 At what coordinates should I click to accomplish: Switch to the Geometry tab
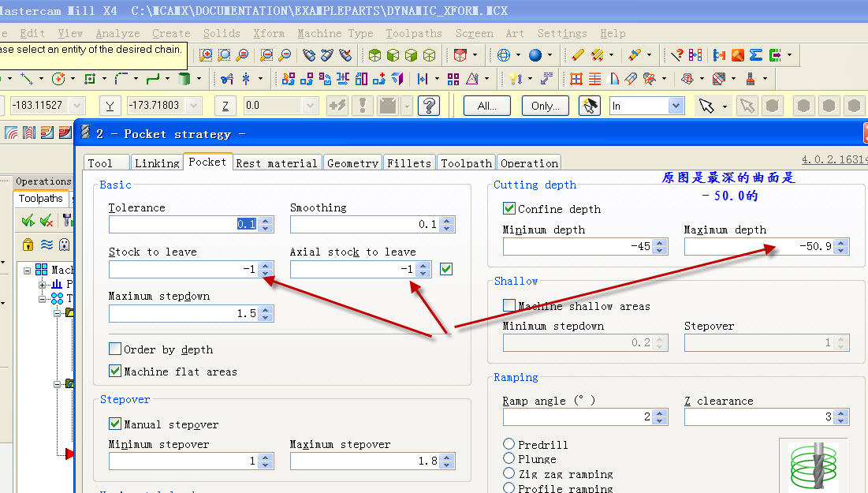[x=352, y=162]
